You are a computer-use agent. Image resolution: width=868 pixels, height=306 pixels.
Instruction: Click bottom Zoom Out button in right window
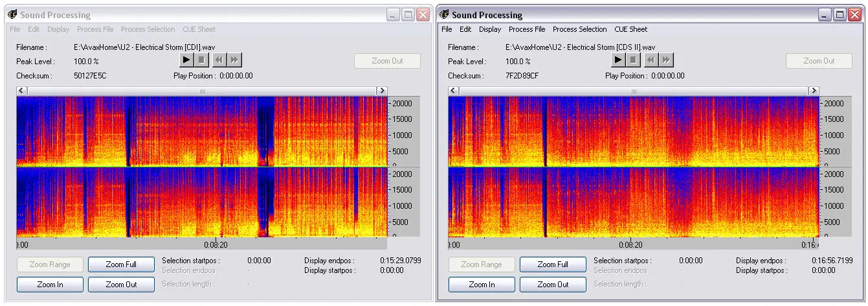[x=553, y=284]
